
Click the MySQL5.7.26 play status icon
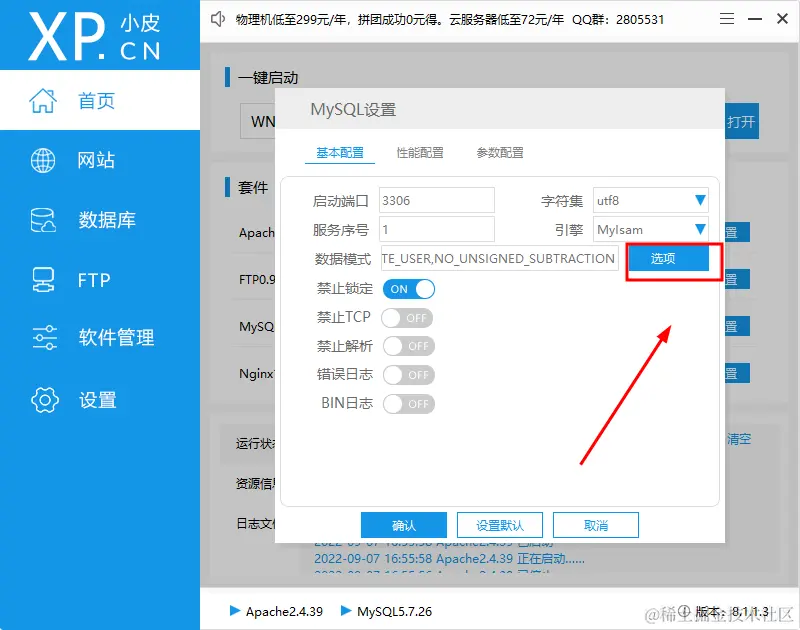tap(346, 610)
